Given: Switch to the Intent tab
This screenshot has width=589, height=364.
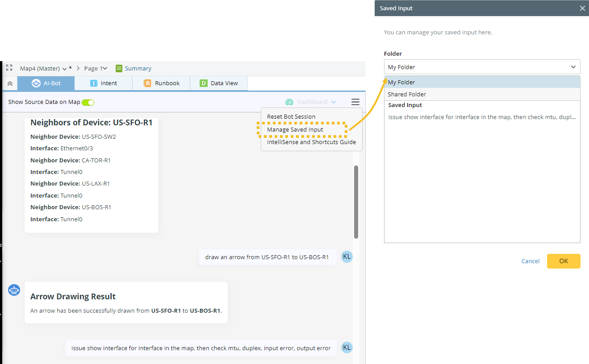Looking at the screenshot, I should pyautogui.click(x=104, y=83).
